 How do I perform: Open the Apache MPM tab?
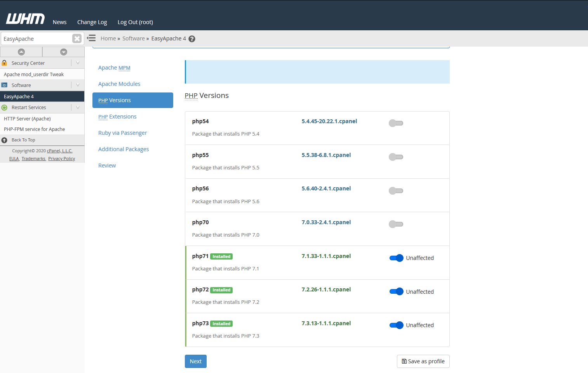pos(114,68)
